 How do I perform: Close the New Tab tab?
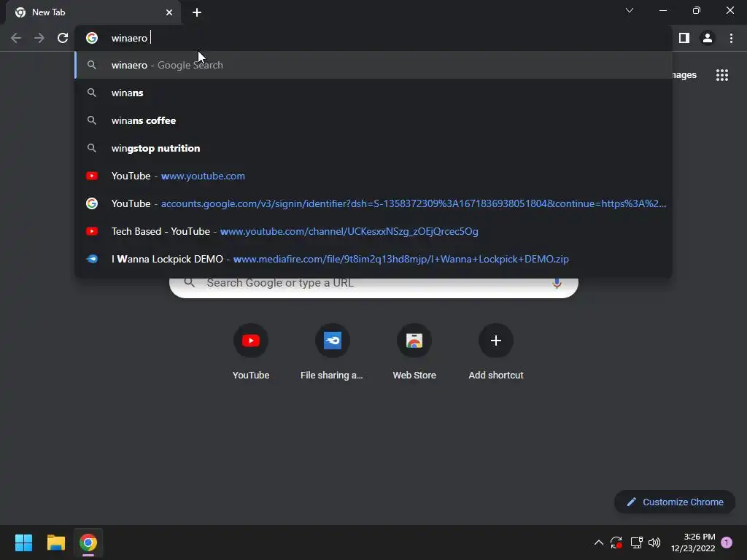point(169,12)
